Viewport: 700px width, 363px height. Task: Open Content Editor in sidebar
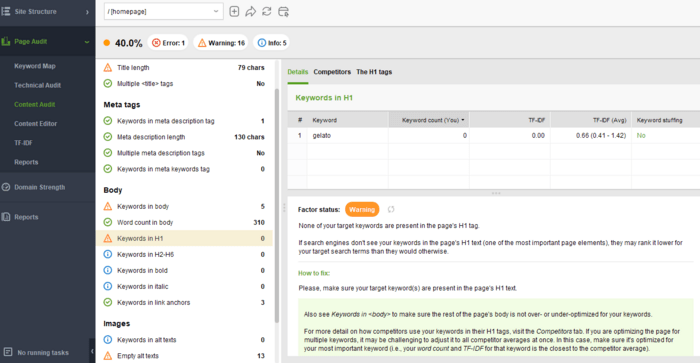point(36,124)
